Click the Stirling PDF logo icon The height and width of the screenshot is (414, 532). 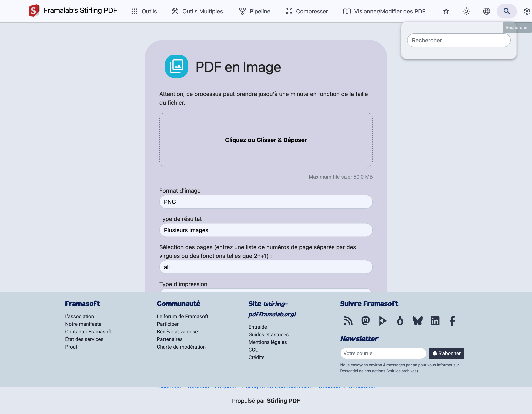34,11
